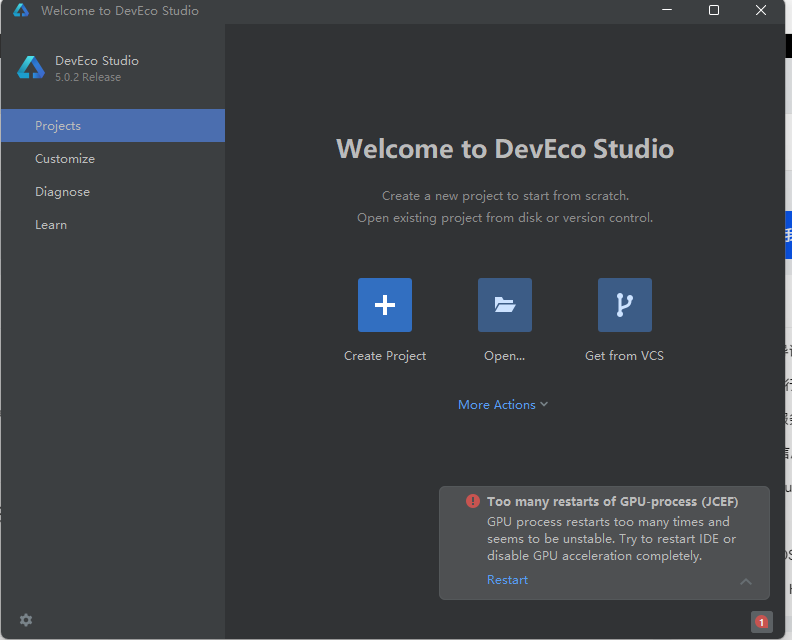Open the Diagnose tab

tap(113, 191)
